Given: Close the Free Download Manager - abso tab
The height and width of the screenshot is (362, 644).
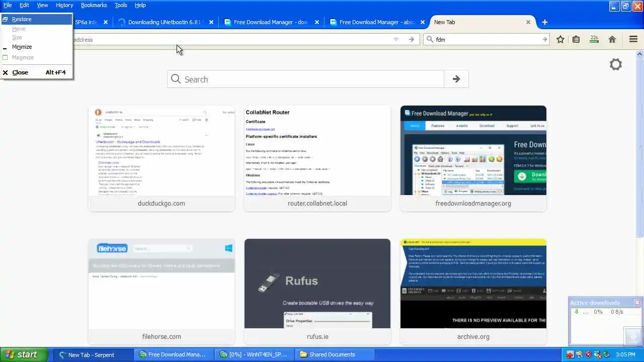Looking at the screenshot, I should pos(423,22).
